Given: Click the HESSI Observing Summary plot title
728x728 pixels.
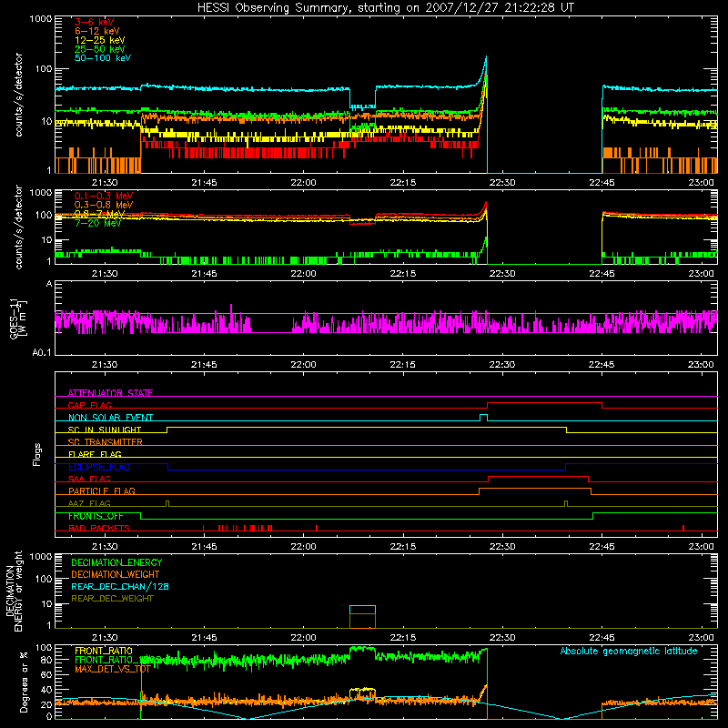Looking at the screenshot, I should click(x=386, y=8).
